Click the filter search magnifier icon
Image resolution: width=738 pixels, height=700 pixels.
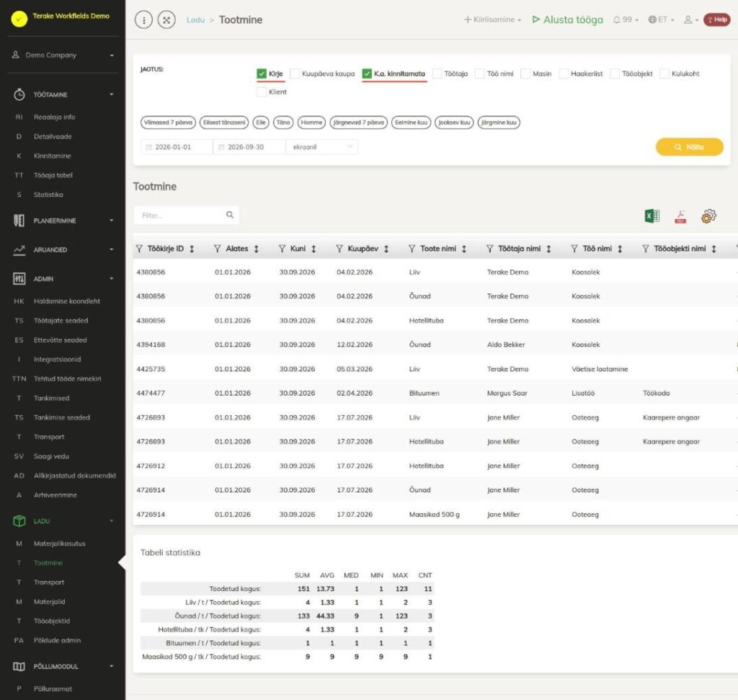(x=230, y=215)
